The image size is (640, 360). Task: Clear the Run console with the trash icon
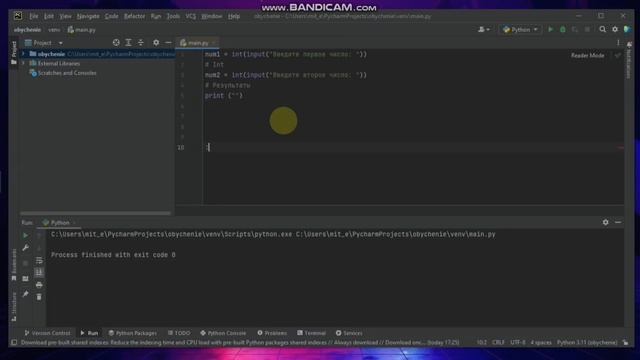click(39, 297)
